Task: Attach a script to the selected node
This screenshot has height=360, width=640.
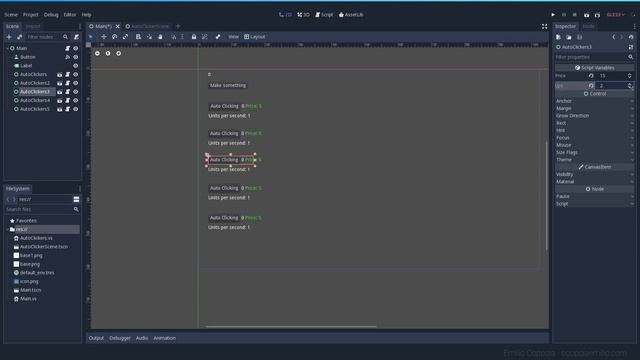Action: (x=76, y=37)
